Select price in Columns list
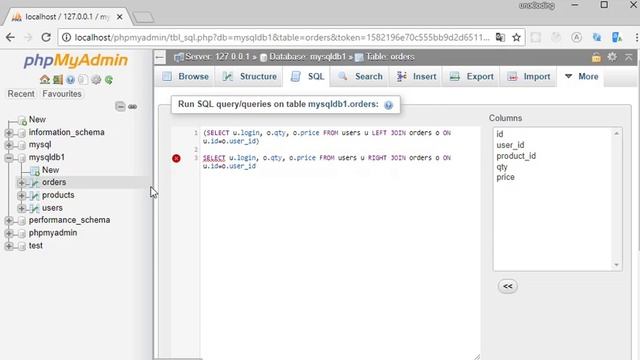This screenshot has width=640, height=360. click(505, 178)
